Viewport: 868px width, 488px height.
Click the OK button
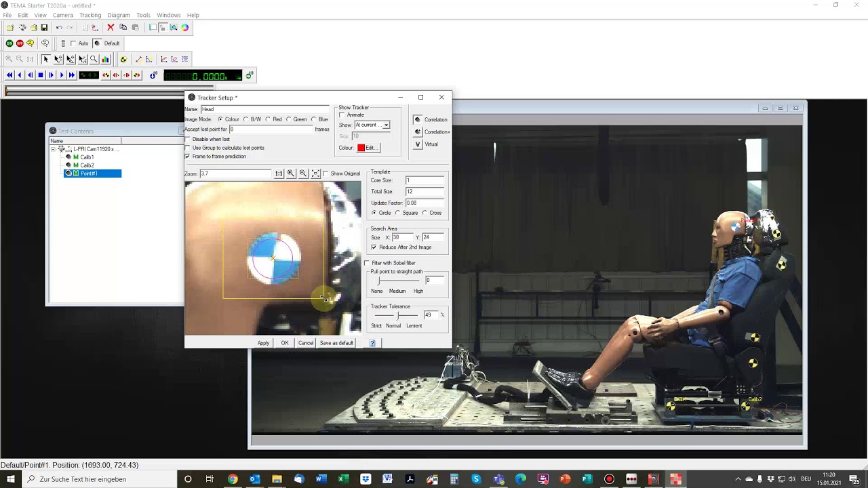point(285,343)
